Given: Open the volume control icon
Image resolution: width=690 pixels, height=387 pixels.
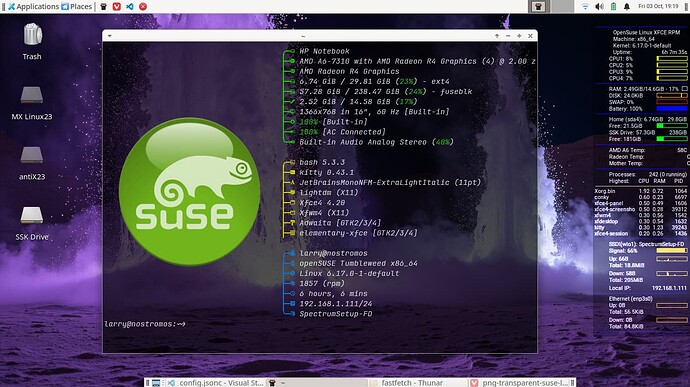Looking at the screenshot, I should (599, 7).
